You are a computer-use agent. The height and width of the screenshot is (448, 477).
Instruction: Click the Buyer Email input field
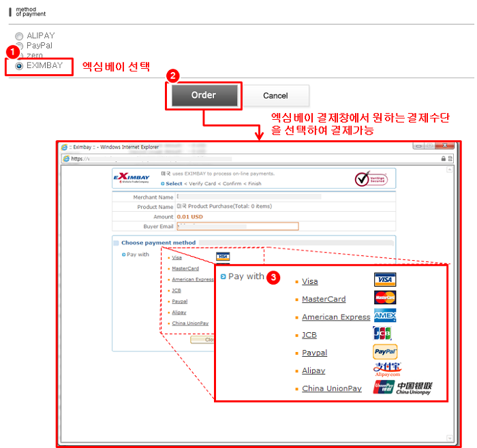coord(238,226)
